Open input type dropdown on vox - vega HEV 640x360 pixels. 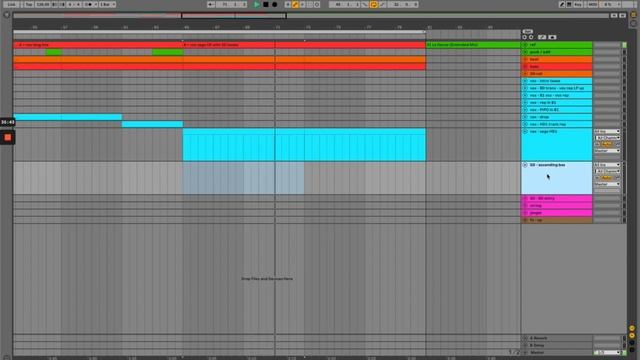(x=607, y=131)
